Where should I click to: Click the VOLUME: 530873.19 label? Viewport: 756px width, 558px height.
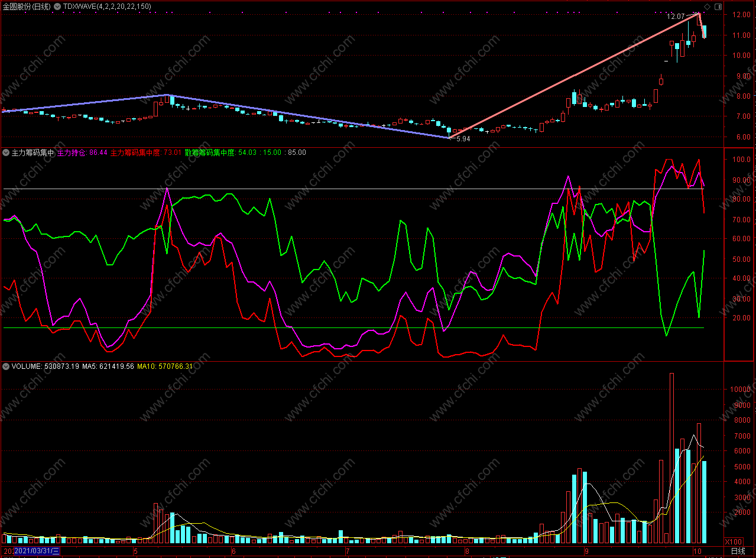point(46,366)
